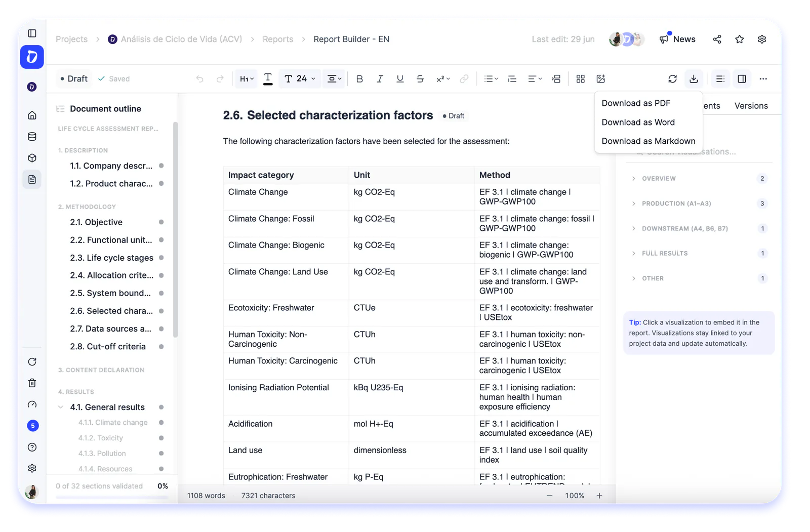
Task: Open the home icon in sidebar
Action: click(x=32, y=115)
